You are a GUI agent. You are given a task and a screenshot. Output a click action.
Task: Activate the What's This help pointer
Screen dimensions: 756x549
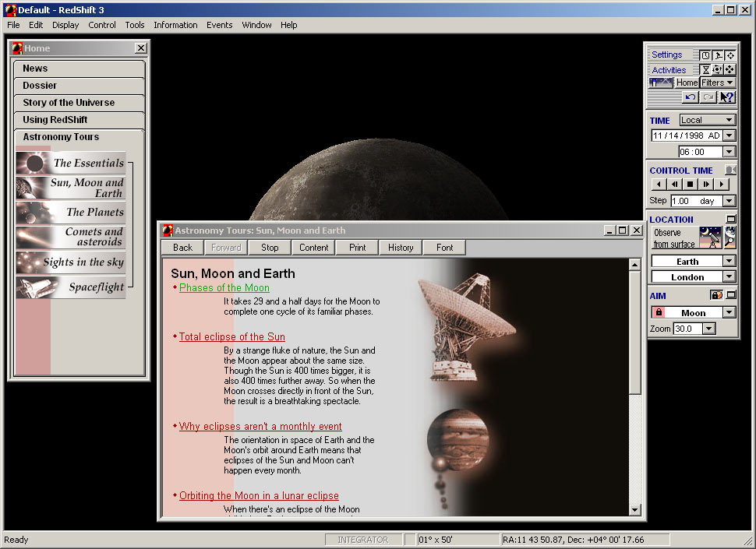(x=726, y=97)
